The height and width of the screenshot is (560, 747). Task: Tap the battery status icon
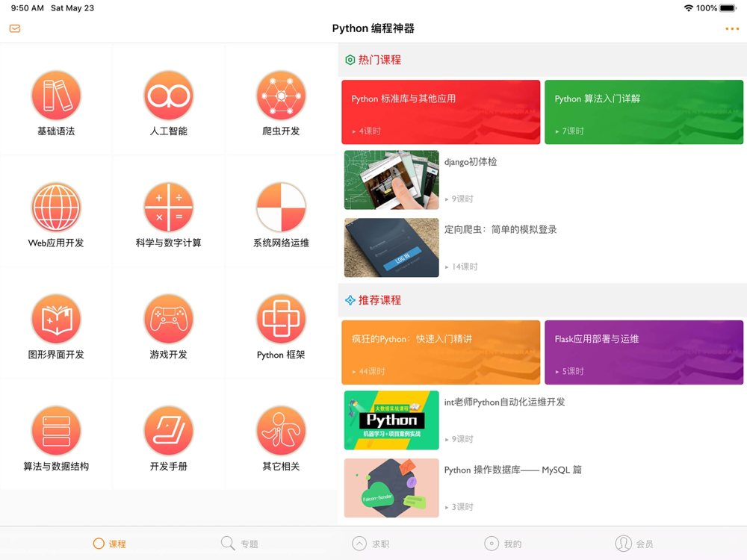[728, 8]
